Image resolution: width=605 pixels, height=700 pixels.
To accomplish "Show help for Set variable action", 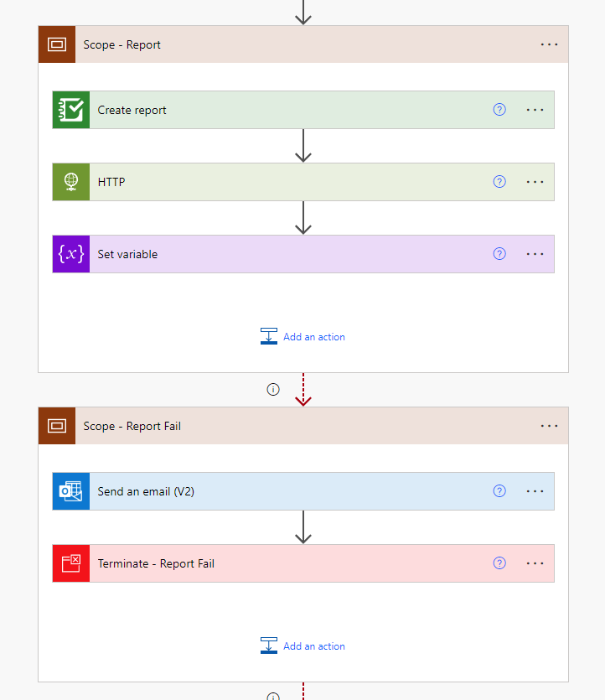I will (499, 254).
